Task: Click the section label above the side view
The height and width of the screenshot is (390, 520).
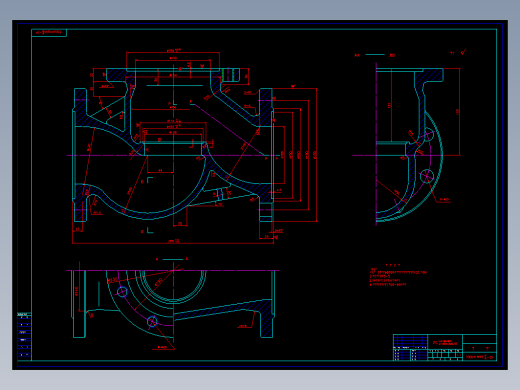Action: point(375,55)
